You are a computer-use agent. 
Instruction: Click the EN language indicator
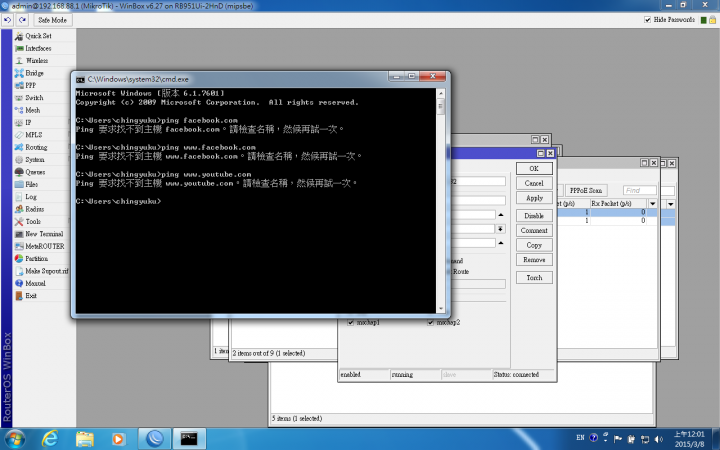tap(580, 438)
